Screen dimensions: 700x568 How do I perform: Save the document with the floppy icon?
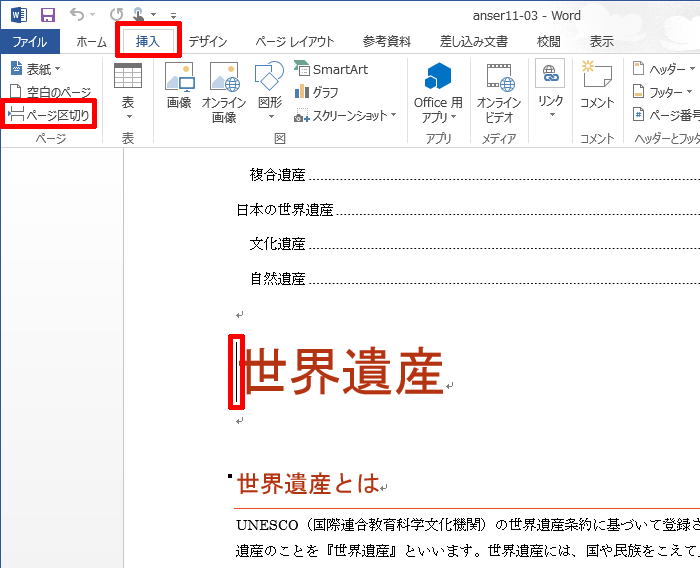click(x=48, y=15)
